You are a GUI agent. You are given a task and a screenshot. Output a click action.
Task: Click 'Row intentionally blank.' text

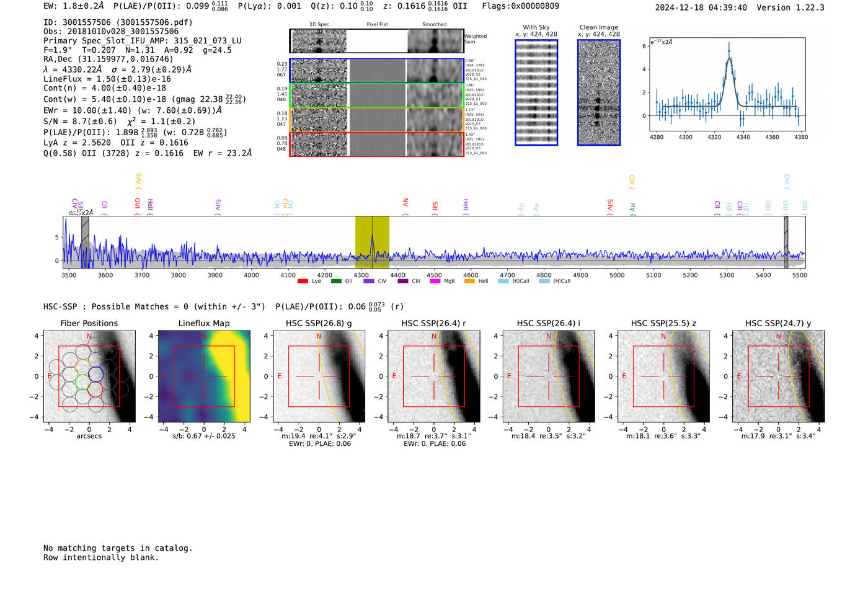101,558
